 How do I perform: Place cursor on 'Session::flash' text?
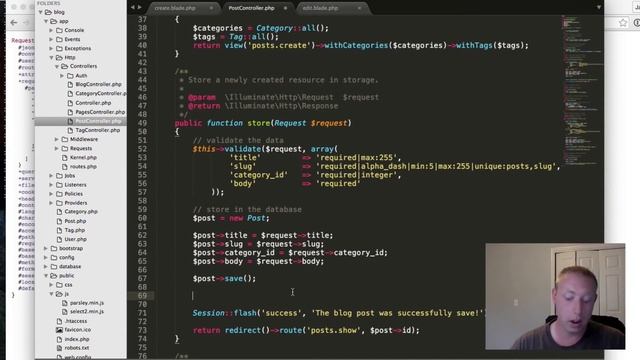tap(224, 313)
